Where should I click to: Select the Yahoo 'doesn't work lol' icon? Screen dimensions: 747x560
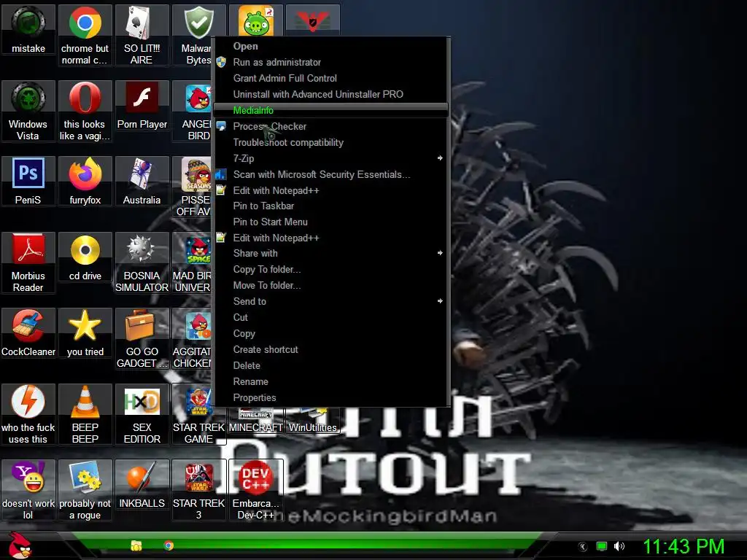click(28, 490)
